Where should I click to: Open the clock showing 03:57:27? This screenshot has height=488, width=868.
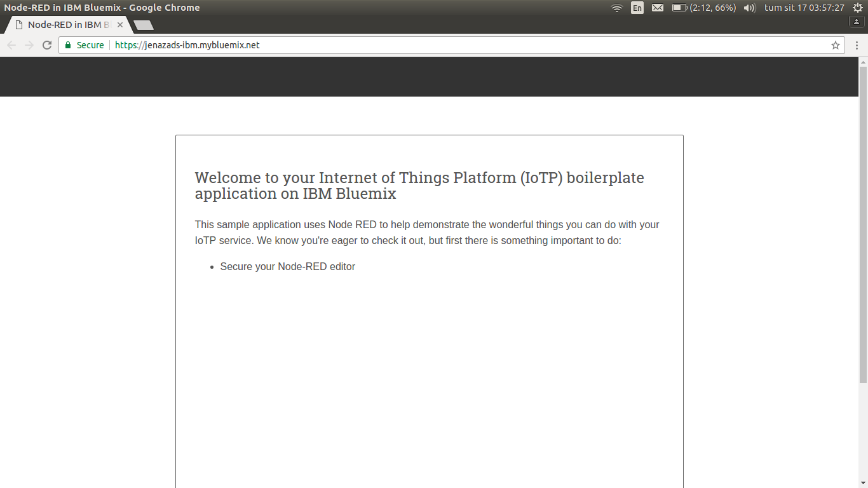[804, 8]
